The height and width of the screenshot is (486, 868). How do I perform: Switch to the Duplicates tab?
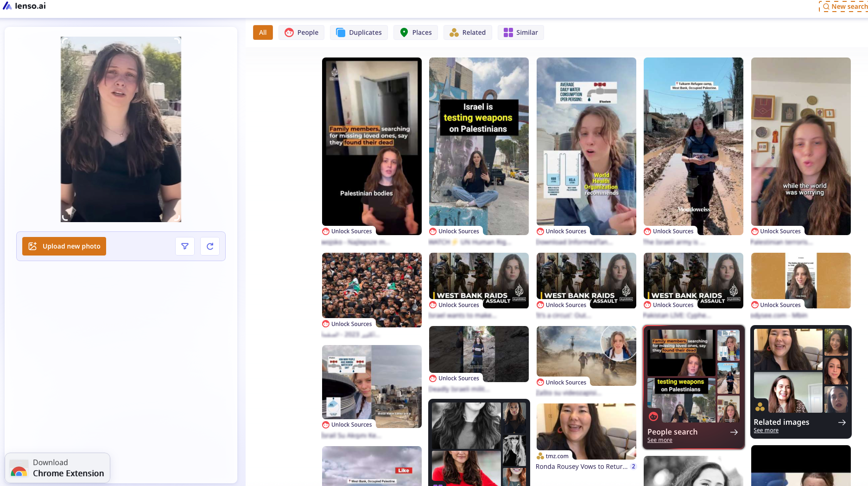pyautogui.click(x=359, y=32)
